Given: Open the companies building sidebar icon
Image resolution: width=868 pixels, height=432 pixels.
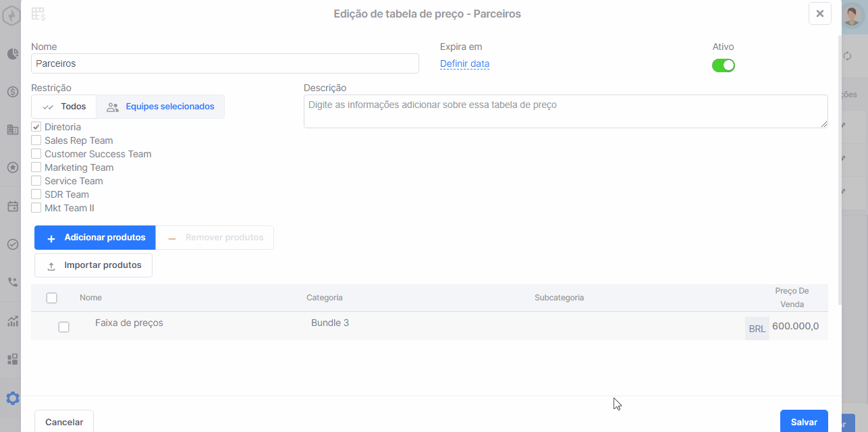Looking at the screenshot, I should [12, 130].
